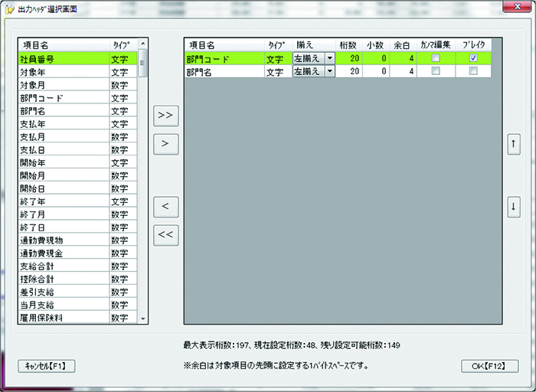This screenshot has height=392, width=536.
Task: Enable ブレイク checkbox for 部門名 row
Action: (473, 71)
